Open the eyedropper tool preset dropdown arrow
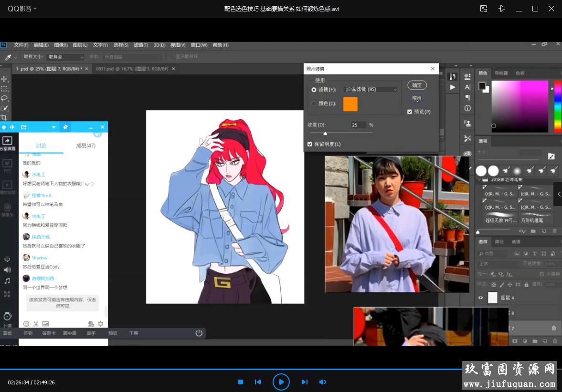Image resolution: width=562 pixels, height=392 pixels. 15,57
